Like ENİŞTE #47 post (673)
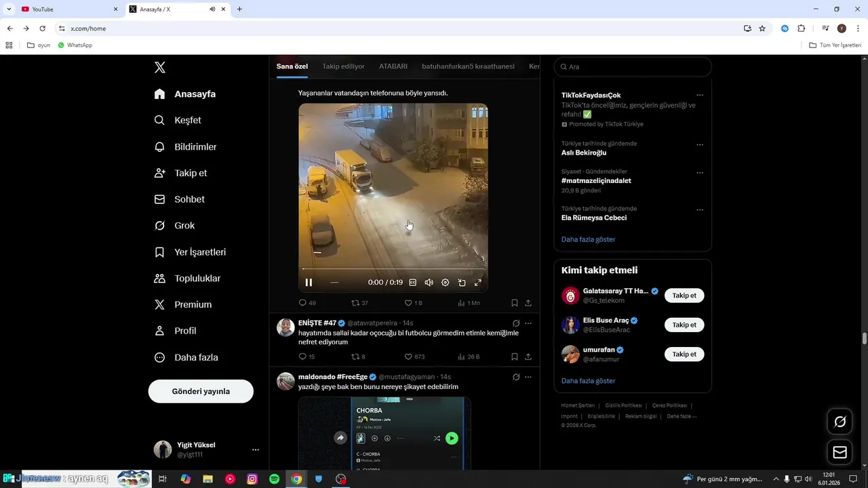 point(414,357)
